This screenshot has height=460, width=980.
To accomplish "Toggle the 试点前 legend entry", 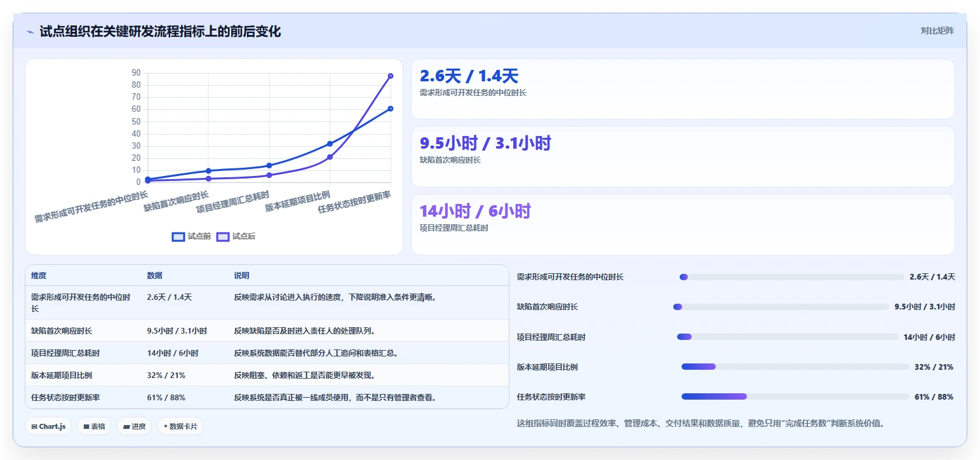I will tap(191, 236).
